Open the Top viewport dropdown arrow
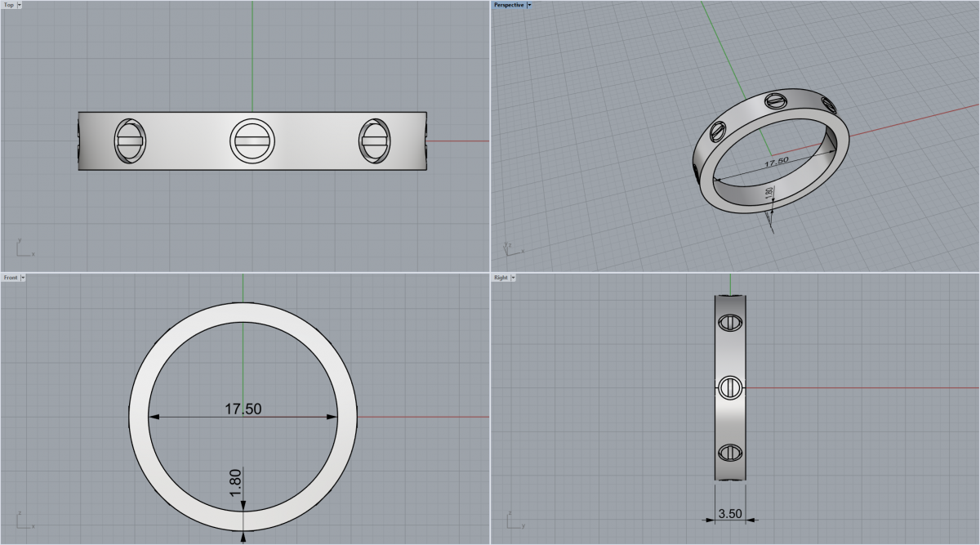The image size is (980, 545). click(20, 5)
